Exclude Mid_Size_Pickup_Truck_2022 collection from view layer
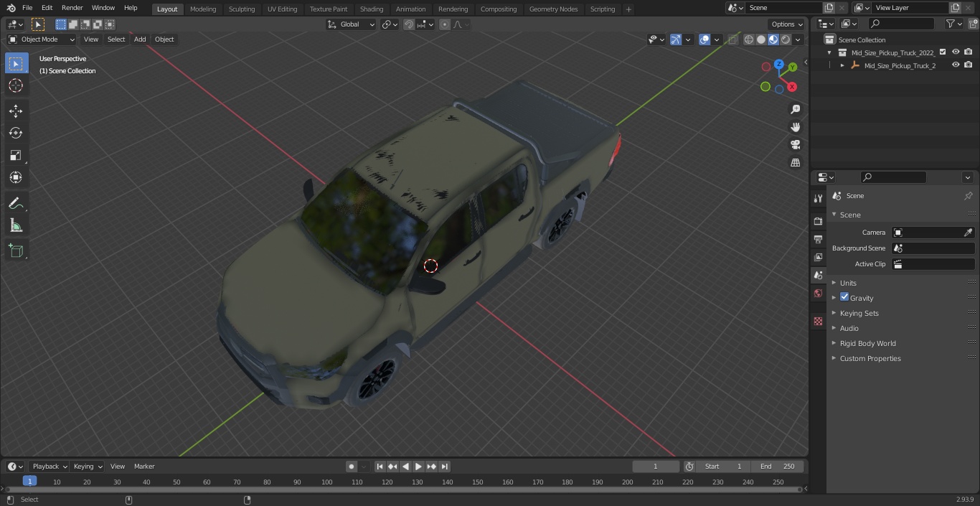 click(x=943, y=52)
